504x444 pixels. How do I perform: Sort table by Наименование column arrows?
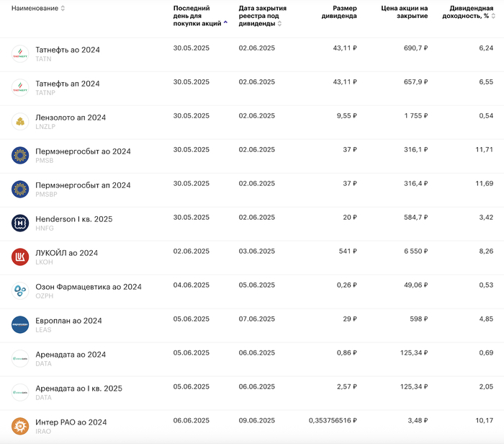(63, 9)
